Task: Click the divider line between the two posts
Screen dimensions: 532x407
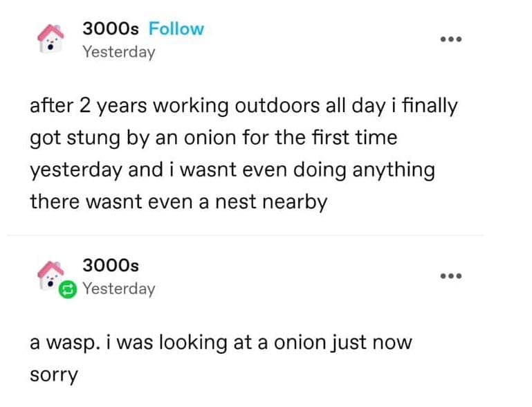Action: click(x=256, y=235)
